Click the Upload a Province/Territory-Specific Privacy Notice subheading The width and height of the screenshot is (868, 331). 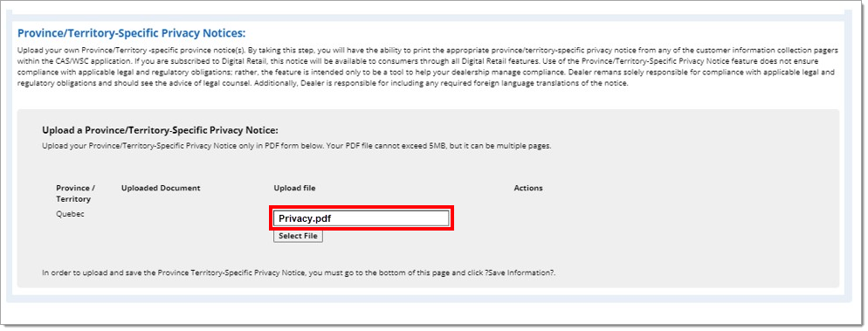point(160,131)
